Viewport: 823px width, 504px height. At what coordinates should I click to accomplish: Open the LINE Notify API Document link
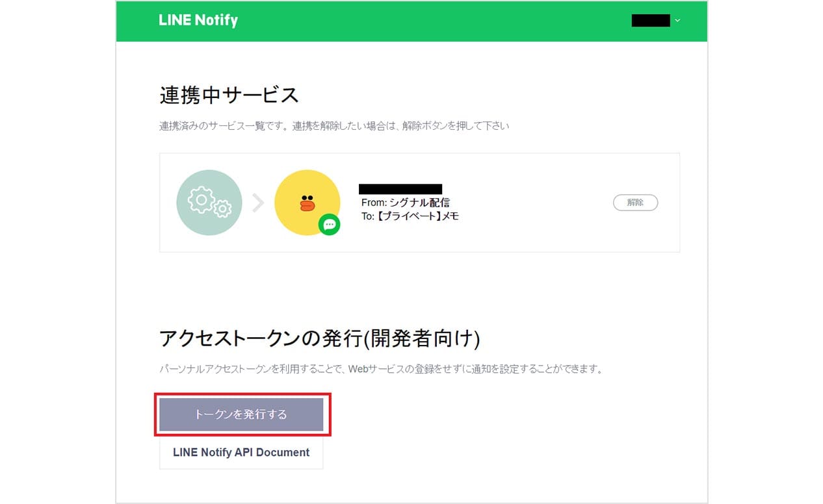(x=241, y=452)
